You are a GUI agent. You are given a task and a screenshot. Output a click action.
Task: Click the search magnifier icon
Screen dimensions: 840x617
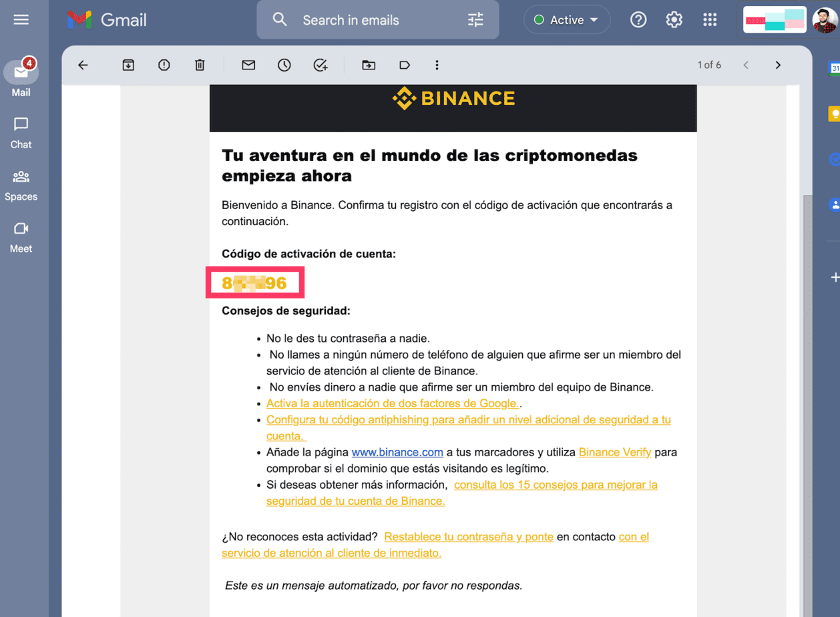pyautogui.click(x=280, y=20)
